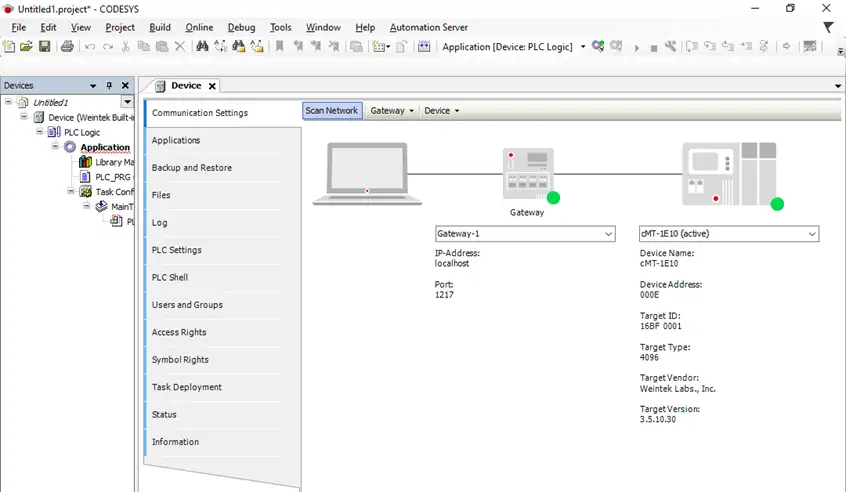Open a project using the folder icon

26,46
